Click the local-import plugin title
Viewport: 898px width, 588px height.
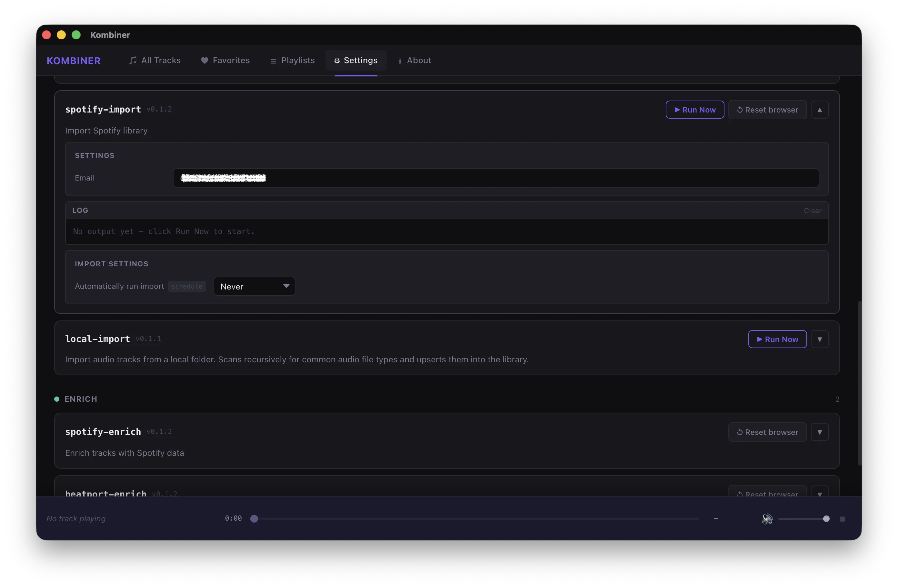(97, 339)
